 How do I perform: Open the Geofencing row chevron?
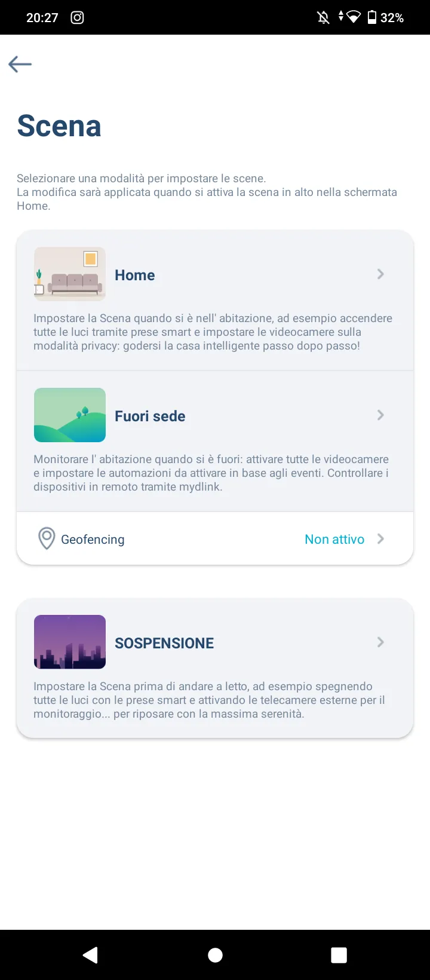point(380,539)
